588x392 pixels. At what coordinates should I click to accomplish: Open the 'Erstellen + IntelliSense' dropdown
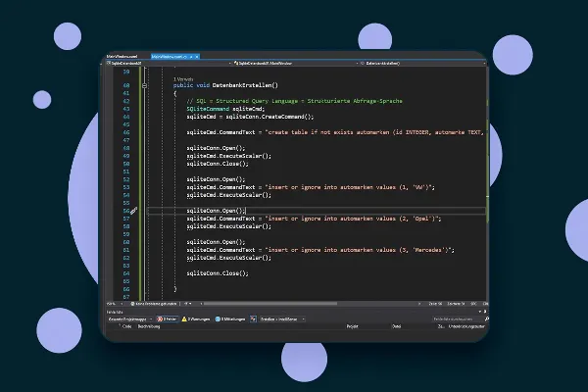(x=282, y=319)
